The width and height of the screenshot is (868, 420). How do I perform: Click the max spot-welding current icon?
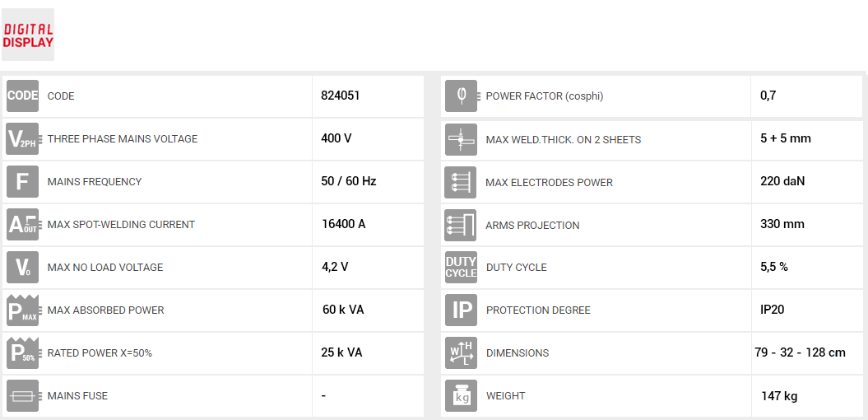point(22,224)
